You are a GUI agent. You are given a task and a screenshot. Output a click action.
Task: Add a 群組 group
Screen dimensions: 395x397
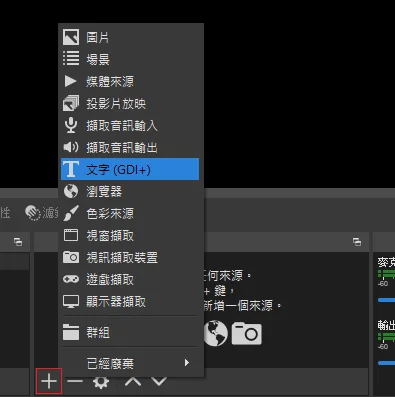pos(130,332)
